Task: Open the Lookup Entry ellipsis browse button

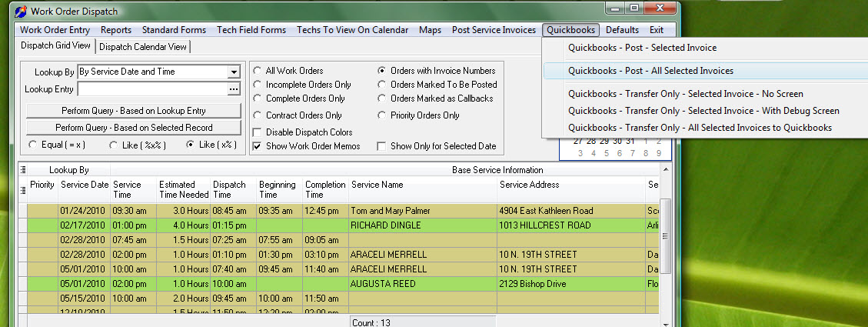Action: [x=234, y=89]
